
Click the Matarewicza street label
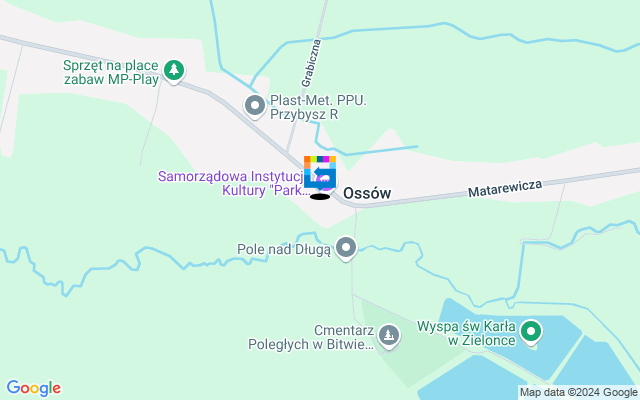click(x=505, y=188)
